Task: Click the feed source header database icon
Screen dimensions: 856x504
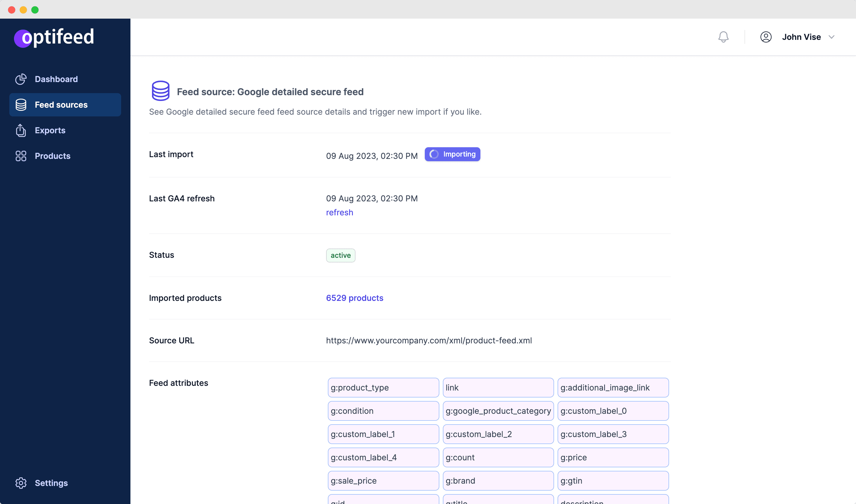Action: click(160, 91)
